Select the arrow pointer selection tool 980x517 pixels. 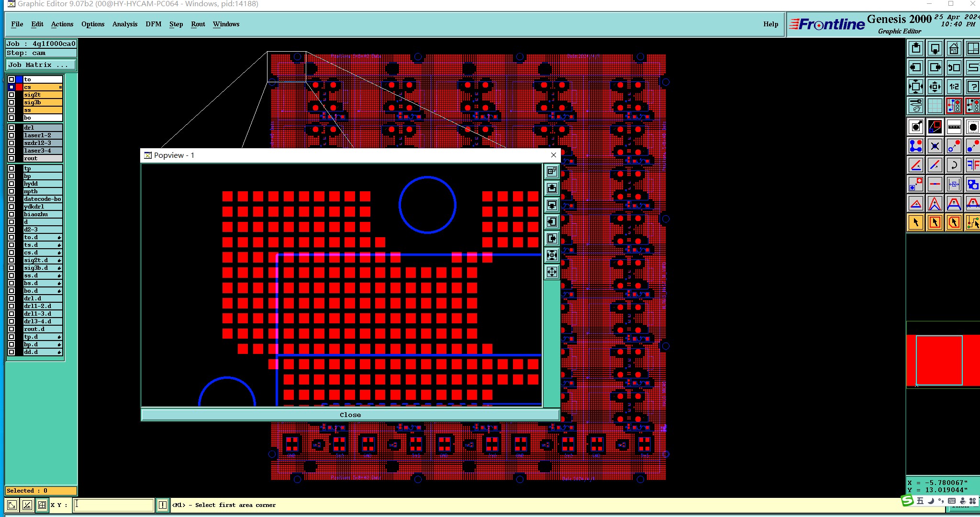coord(916,222)
